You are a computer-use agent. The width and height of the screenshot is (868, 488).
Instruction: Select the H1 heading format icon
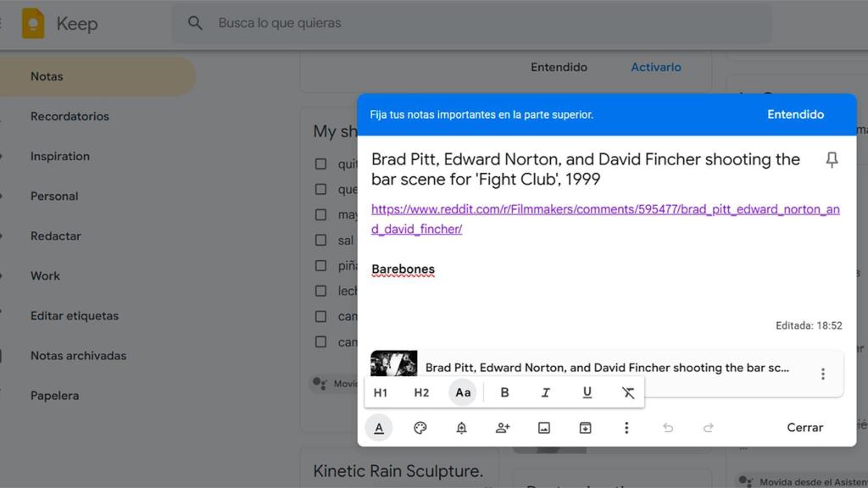[x=381, y=392]
